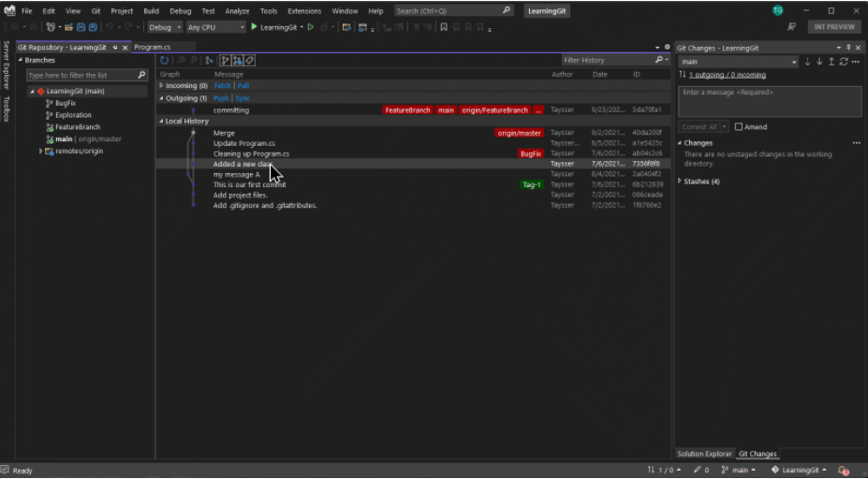Click the main branch indicator in status bar

[739, 471]
